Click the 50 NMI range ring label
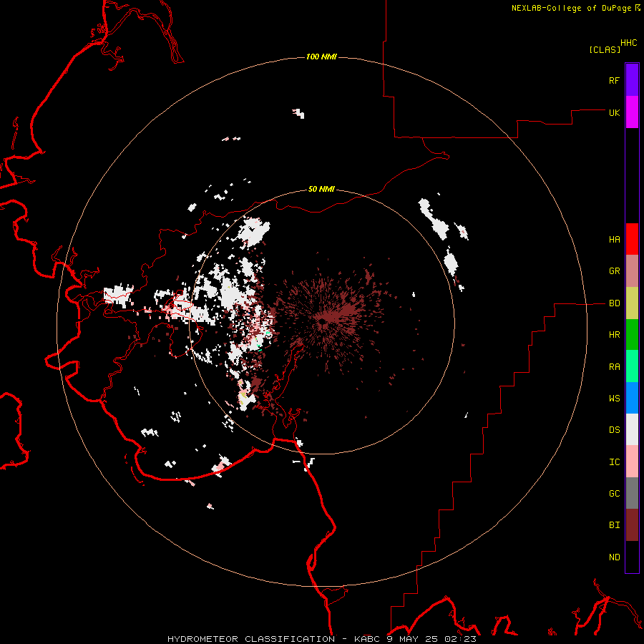This screenshot has height=644, width=644. (x=321, y=189)
